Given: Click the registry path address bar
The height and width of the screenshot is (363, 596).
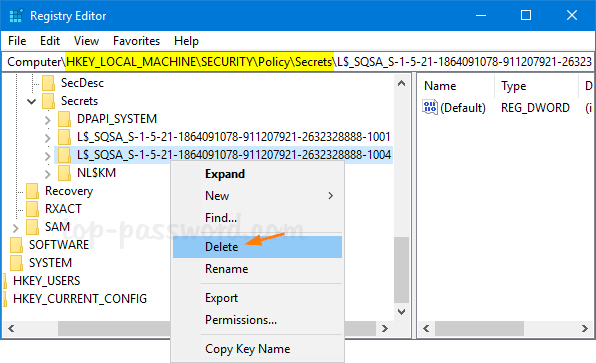Looking at the screenshot, I should 298,62.
